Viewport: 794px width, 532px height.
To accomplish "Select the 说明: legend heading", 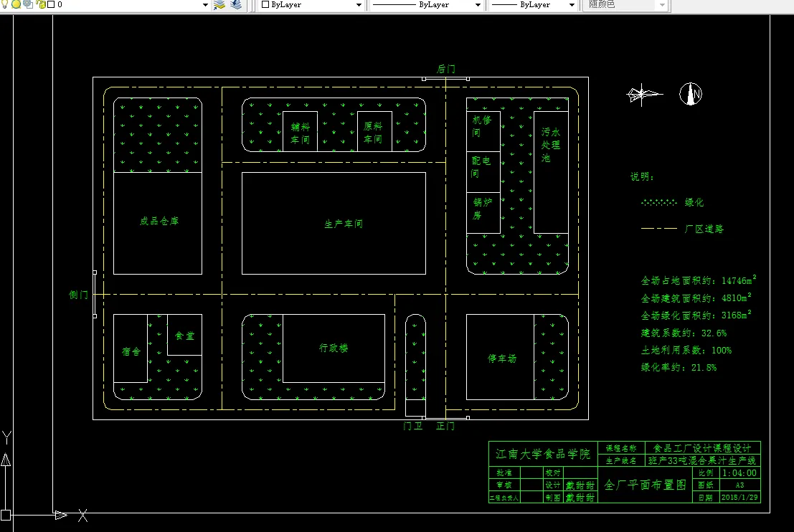I will (x=641, y=176).
